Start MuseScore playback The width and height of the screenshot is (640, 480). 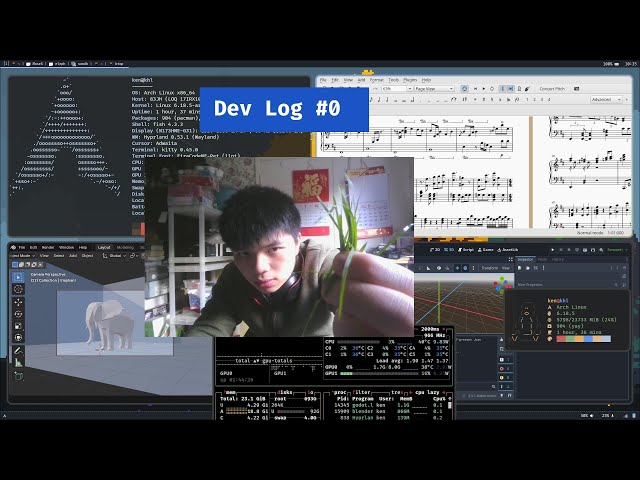click(x=484, y=89)
